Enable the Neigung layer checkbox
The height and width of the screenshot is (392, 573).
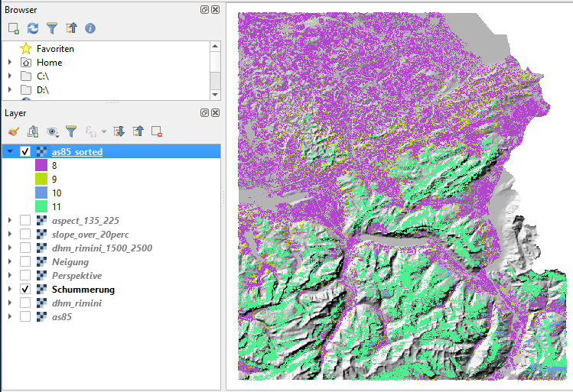pos(25,262)
